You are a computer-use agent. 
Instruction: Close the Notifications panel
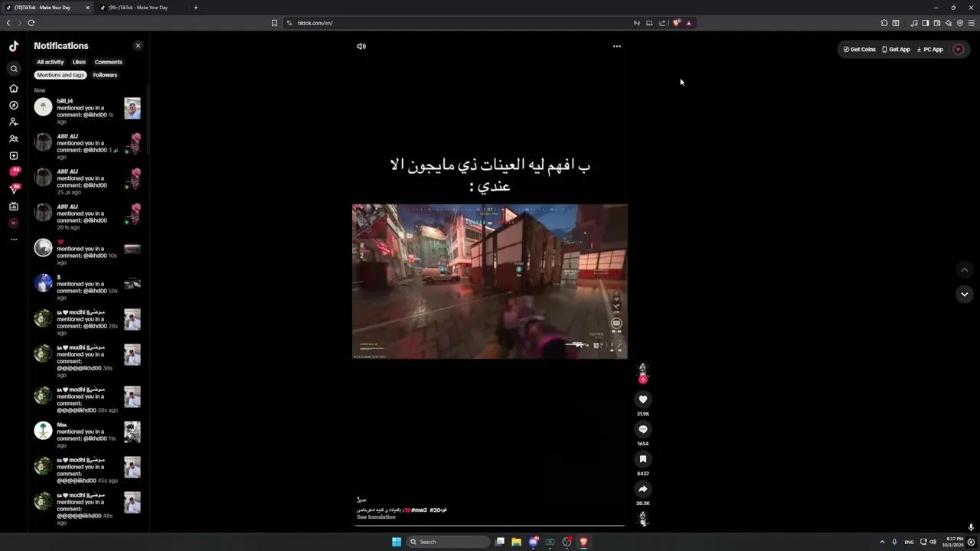[x=138, y=46]
